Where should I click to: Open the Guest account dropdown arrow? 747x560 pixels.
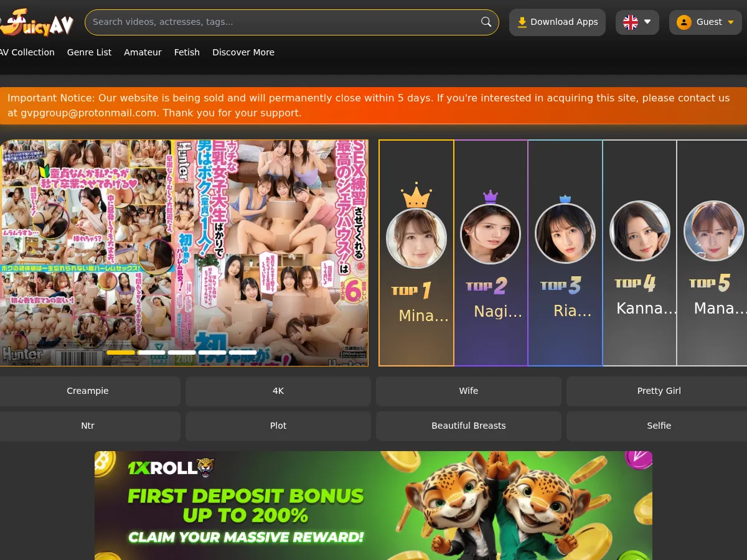click(x=731, y=22)
